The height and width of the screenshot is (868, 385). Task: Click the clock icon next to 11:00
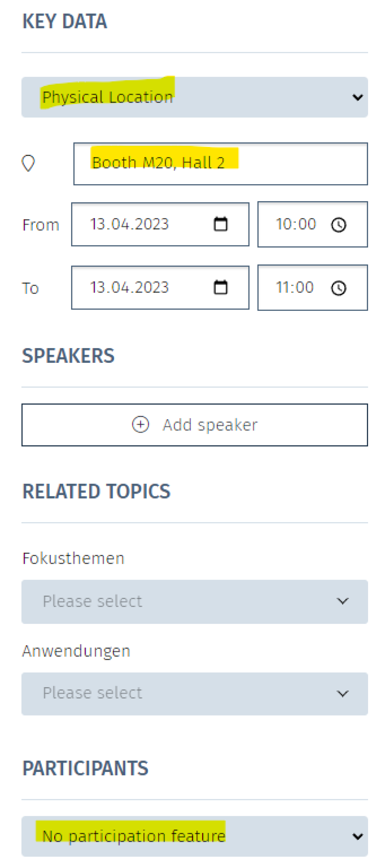[x=339, y=288]
